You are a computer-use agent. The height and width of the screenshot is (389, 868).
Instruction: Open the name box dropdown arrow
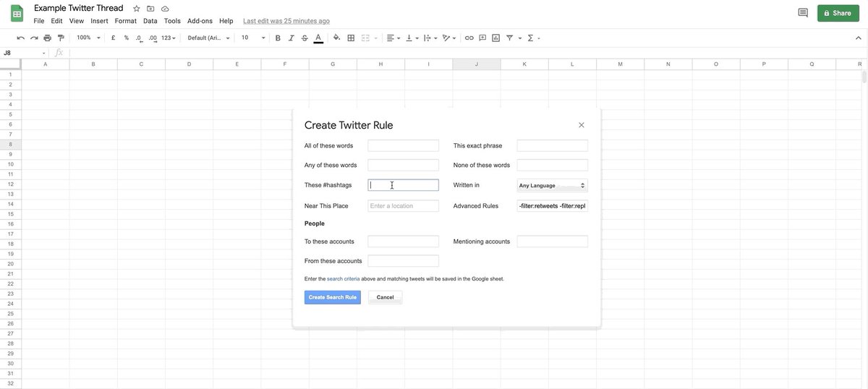43,53
